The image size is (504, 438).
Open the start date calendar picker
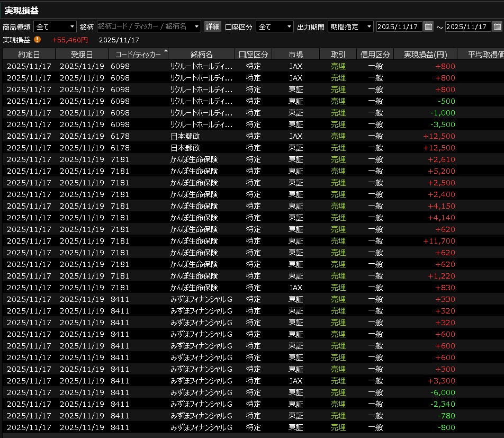point(428,26)
